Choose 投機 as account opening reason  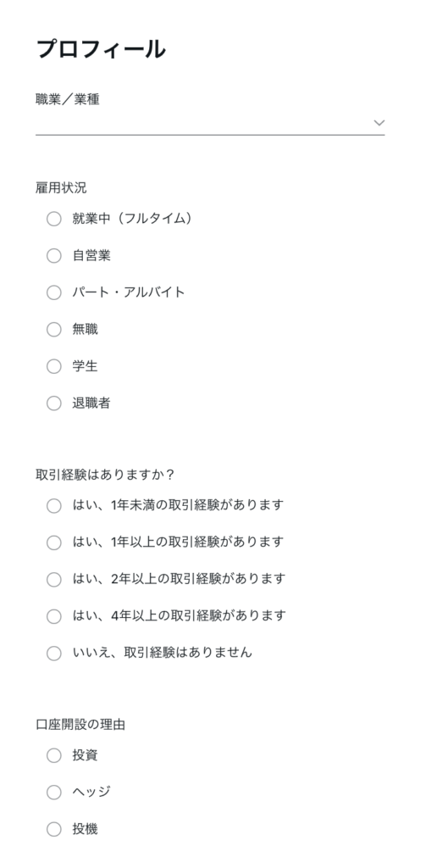click(x=53, y=829)
